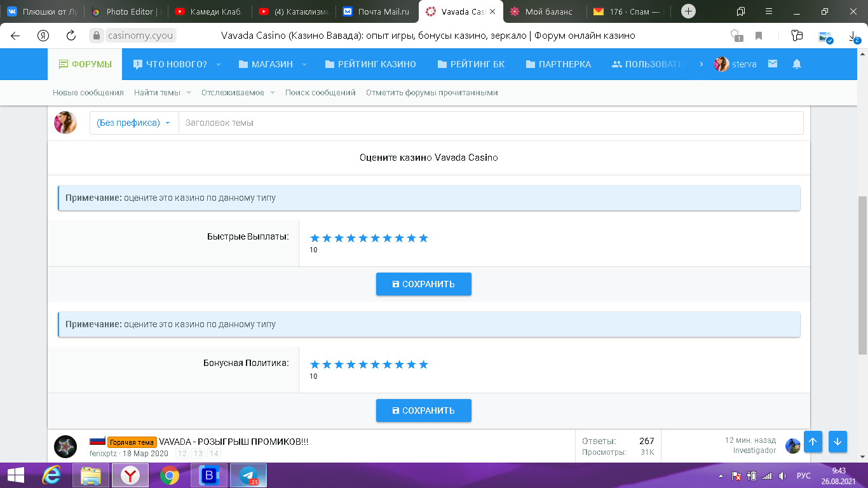Open the РЕЙТИНГ КАЗИНО navigation item

[x=370, y=64]
